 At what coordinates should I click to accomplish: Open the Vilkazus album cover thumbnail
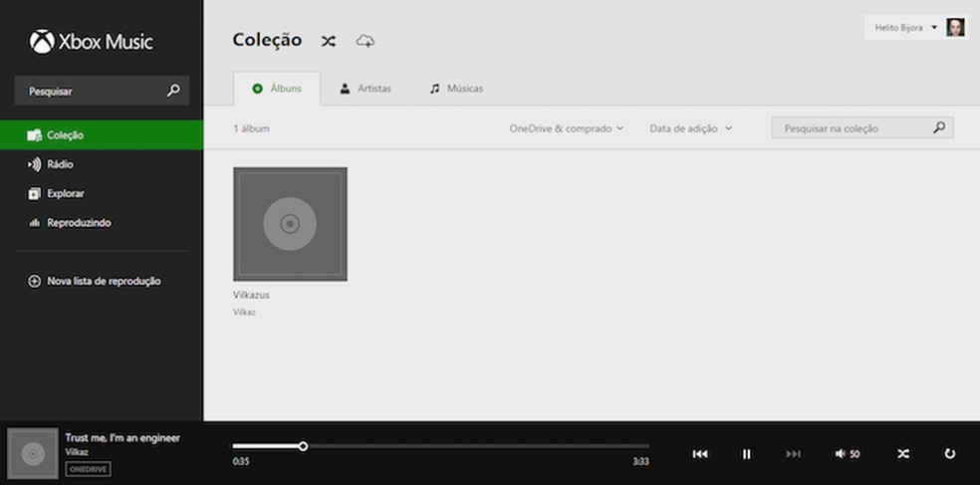point(290,224)
